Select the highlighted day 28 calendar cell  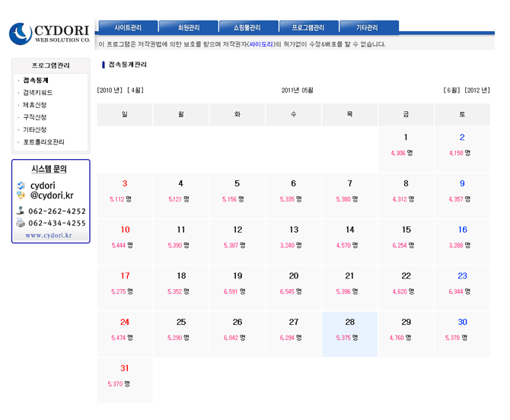(x=349, y=334)
